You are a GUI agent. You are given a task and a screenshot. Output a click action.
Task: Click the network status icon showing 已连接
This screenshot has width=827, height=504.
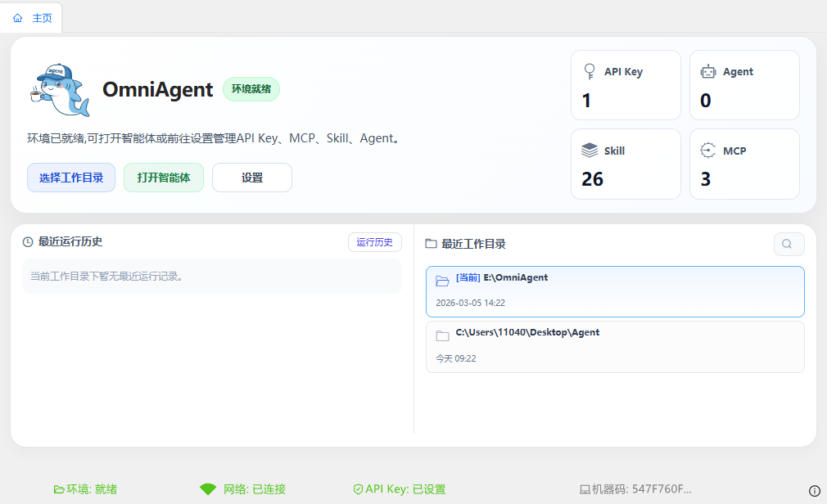pos(208,488)
